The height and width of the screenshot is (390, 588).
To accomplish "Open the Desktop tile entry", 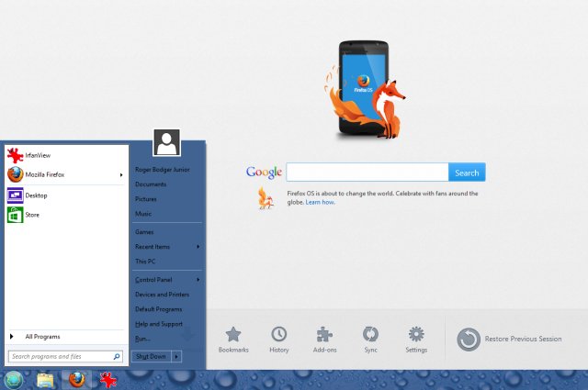I will point(66,195).
